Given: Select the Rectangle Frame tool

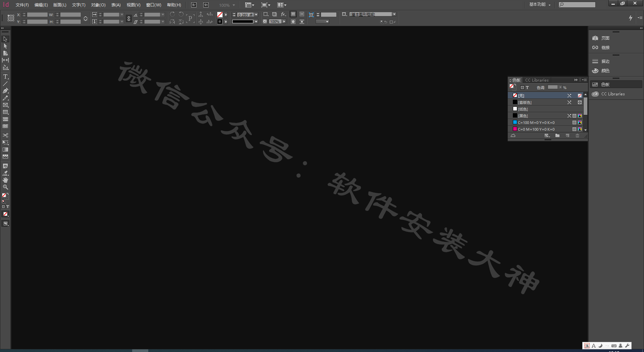Looking at the screenshot, I should [x=5, y=105].
